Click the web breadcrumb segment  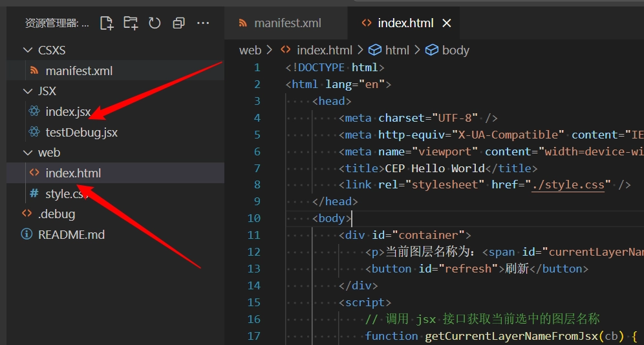point(250,50)
